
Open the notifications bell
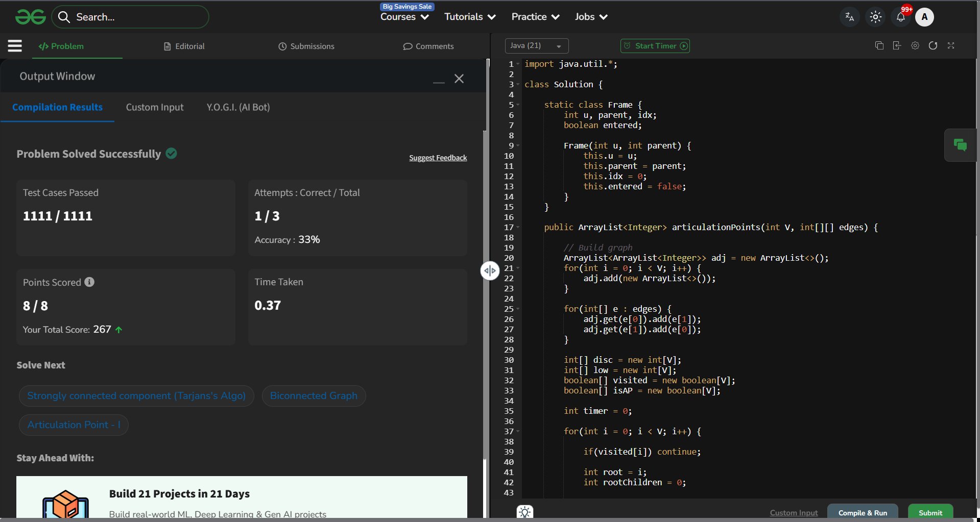[x=901, y=17]
